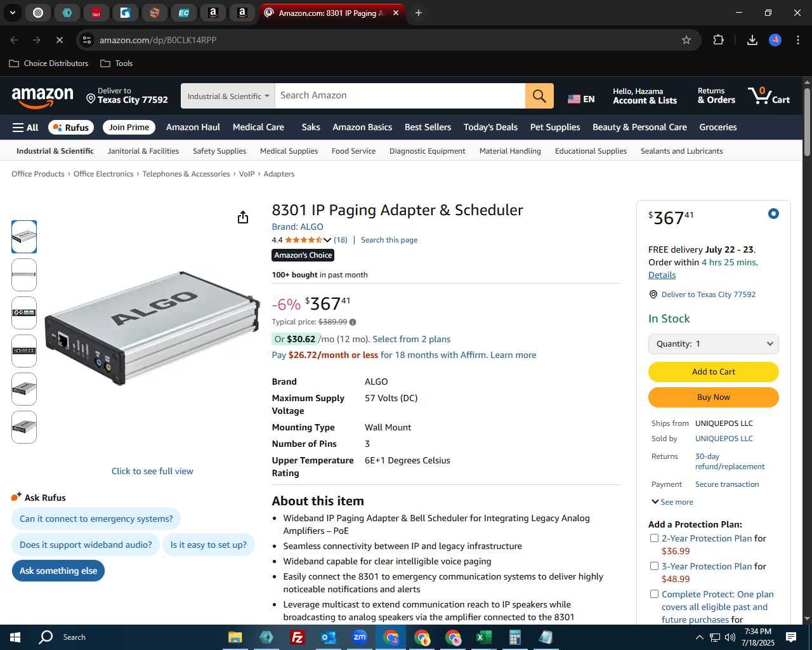Image resolution: width=812 pixels, height=650 pixels.
Task: Select the second product thumbnail image
Action: (x=24, y=275)
